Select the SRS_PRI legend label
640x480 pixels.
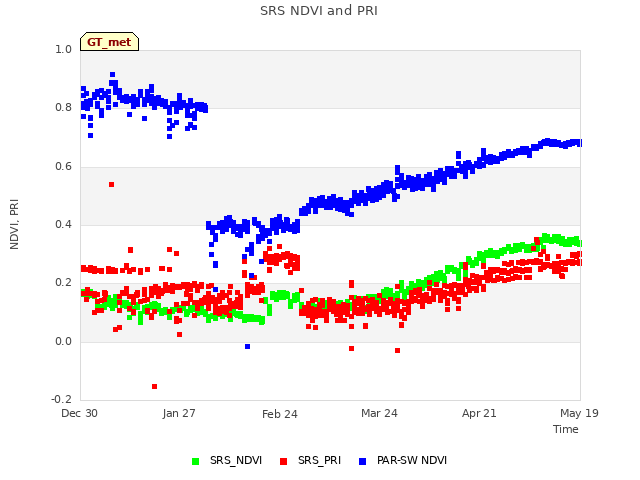click(319, 460)
